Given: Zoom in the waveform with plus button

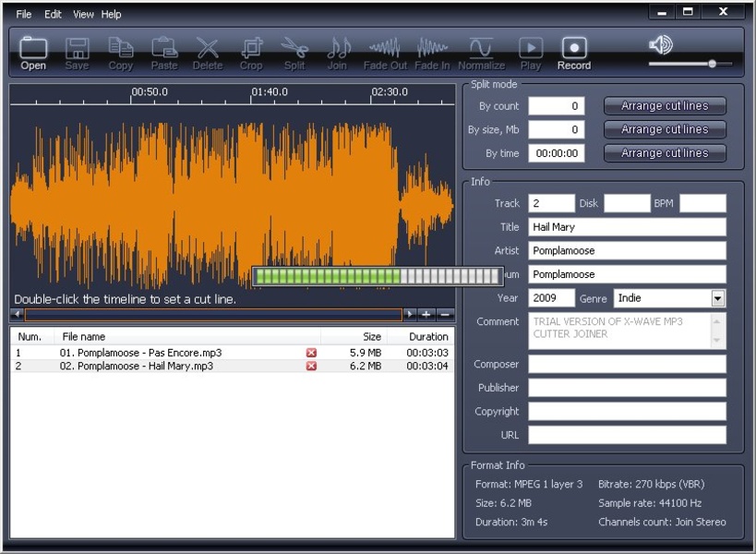Looking at the screenshot, I should pos(426,315).
